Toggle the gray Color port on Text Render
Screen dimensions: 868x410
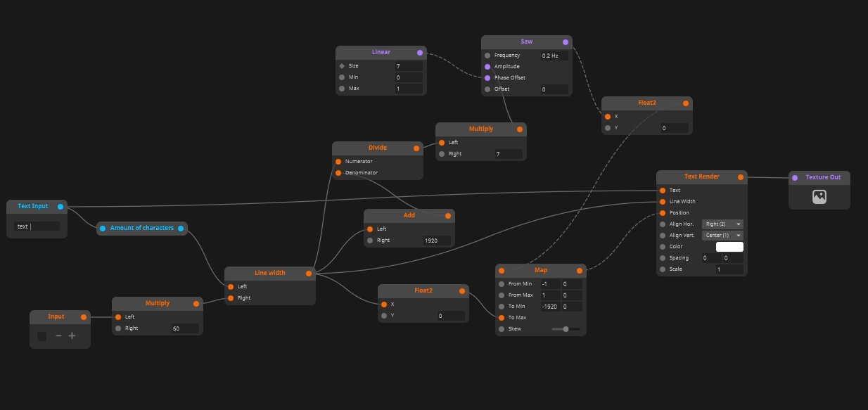[x=662, y=247]
